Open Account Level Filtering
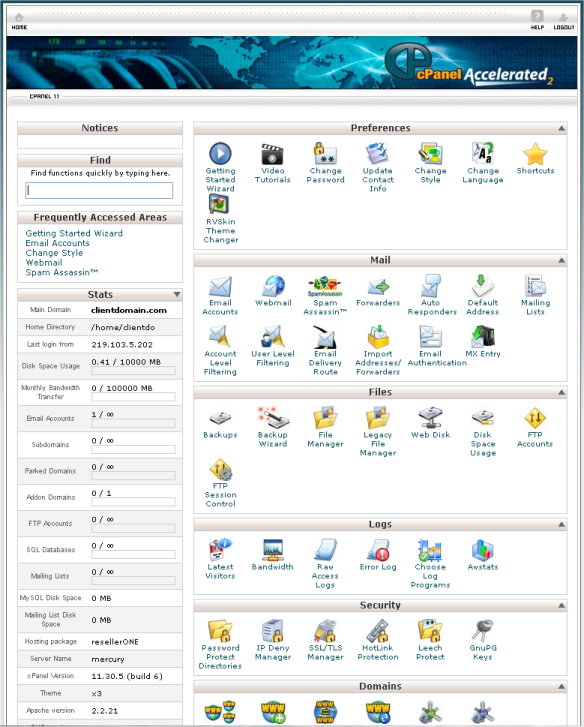The image size is (584, 727). [x=220, y=337]
